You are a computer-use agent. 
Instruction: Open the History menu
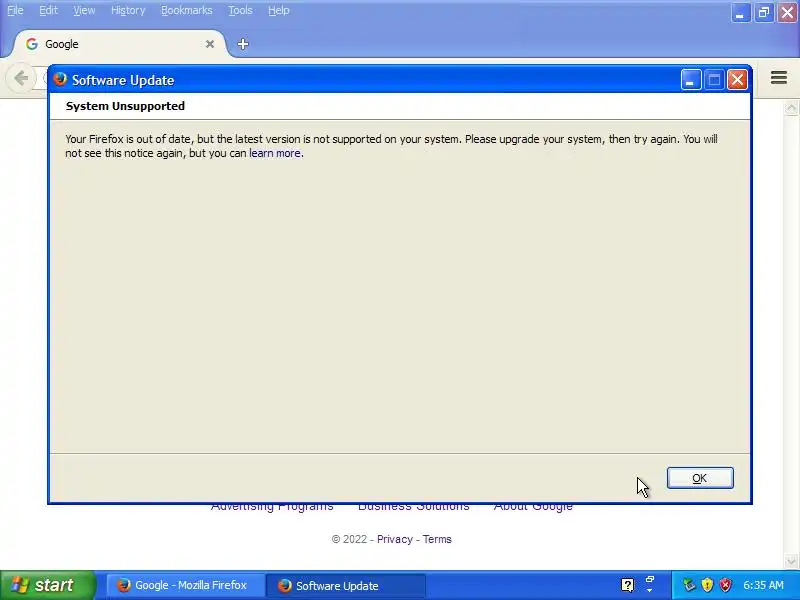click(x=128, y=10)
